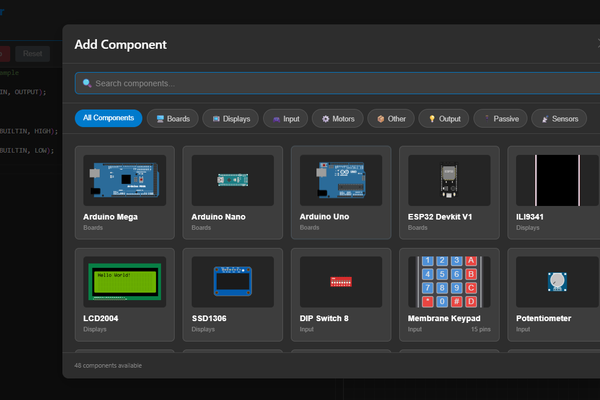Click the Membrane Keypad image
Viewport: 600px width, 400px height.
pyautogui.click(x=449, y=282)
